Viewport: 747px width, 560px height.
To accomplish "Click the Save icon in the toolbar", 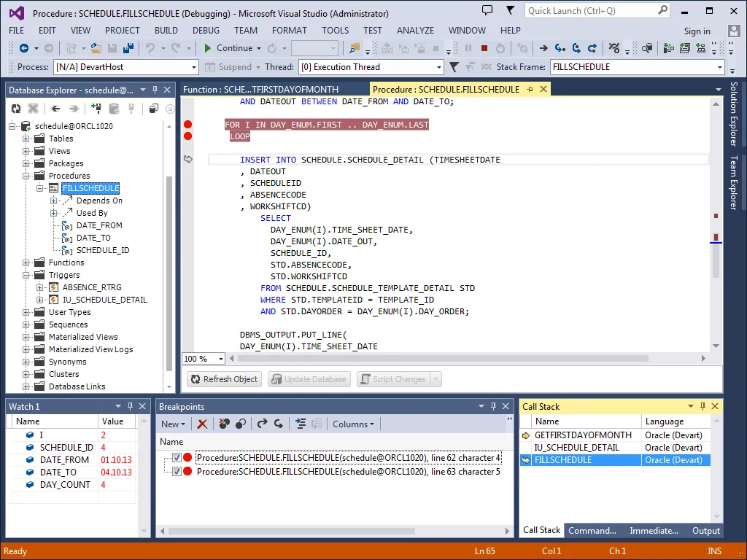I will point(112,48).
